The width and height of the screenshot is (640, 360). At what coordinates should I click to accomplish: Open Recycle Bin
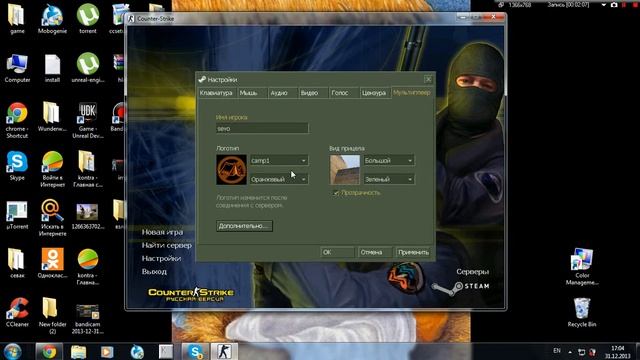pyautogui.click(x=582, y=313)
